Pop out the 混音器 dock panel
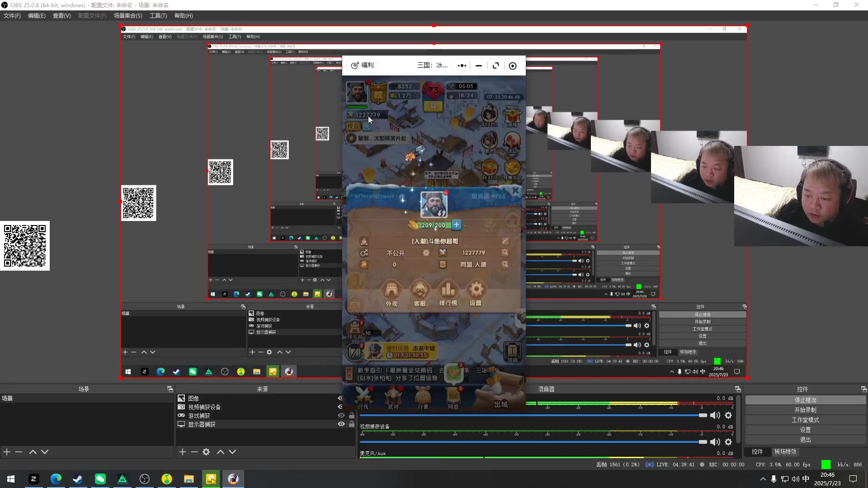Image resolution: width=868 pixels, height=488 pixels. (x=738, y=389)
